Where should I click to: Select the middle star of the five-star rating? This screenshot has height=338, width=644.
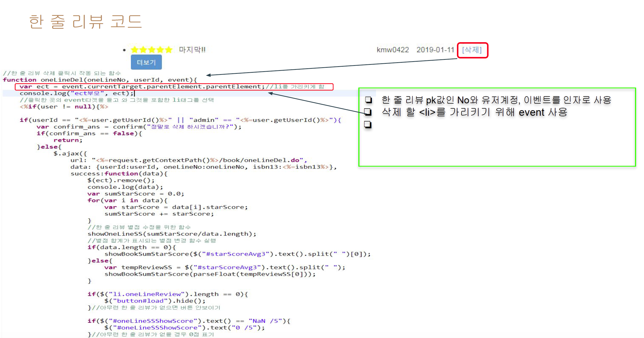[x=152, y=50]
